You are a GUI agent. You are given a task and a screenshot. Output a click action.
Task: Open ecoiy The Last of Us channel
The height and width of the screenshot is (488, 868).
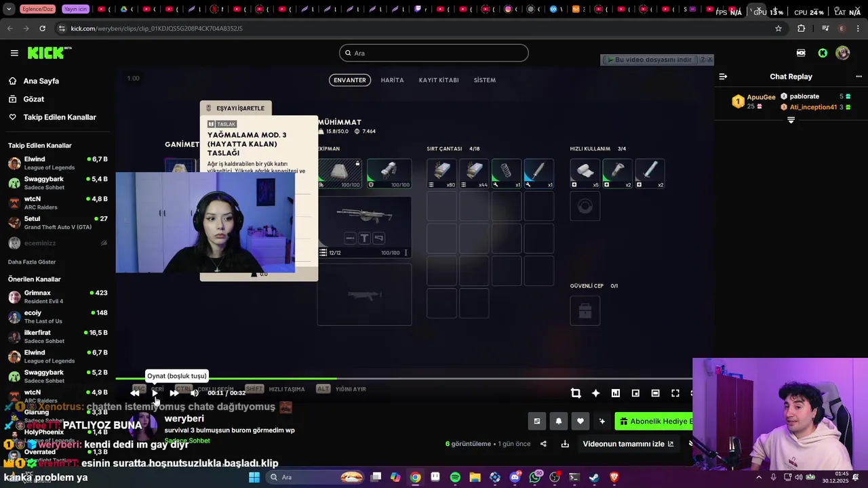pyautogui.click(x=58, y=317)
